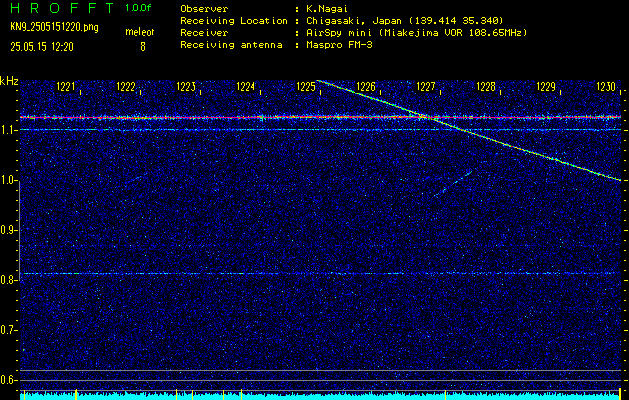Click the 1225 time axis label
Viewport: 629px width, 400px height.
(306, 87)
